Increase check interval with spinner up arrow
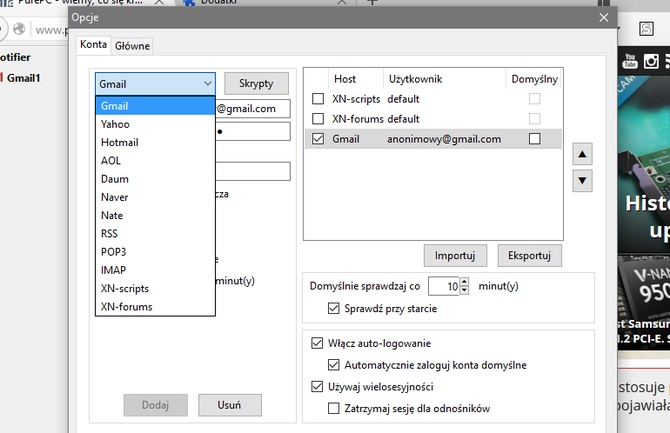This screenshot has width=670, height=433. (464, 282)
